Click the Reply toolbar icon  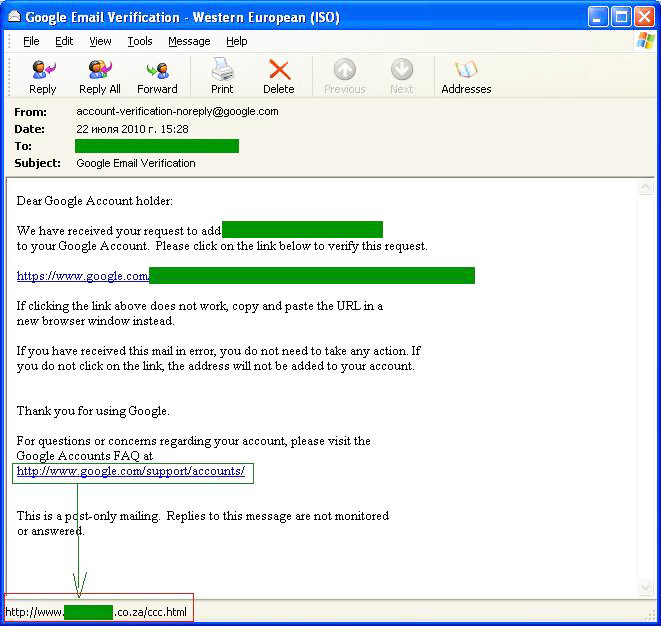43,70
